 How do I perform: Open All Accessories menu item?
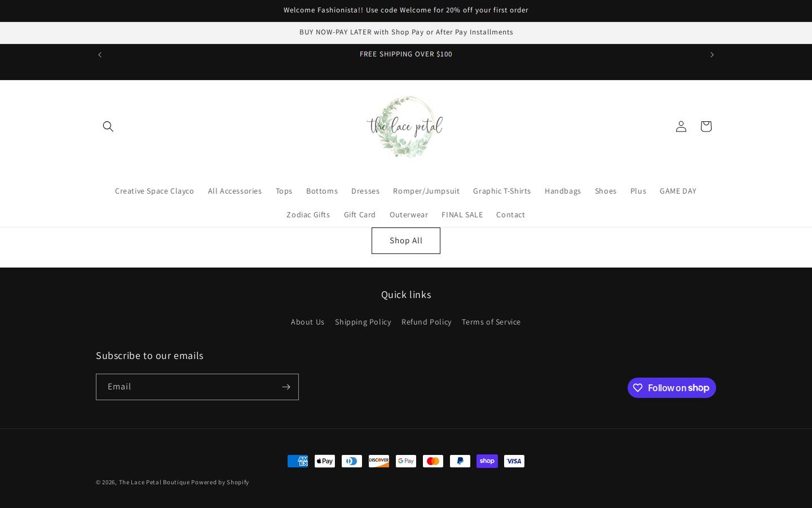tap(235, 191)
